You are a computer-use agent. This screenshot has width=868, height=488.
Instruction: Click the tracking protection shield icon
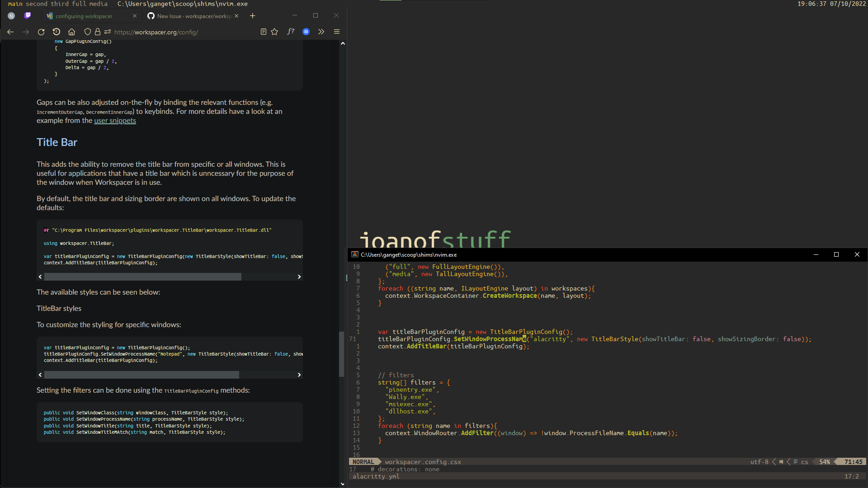click(87, 32)
